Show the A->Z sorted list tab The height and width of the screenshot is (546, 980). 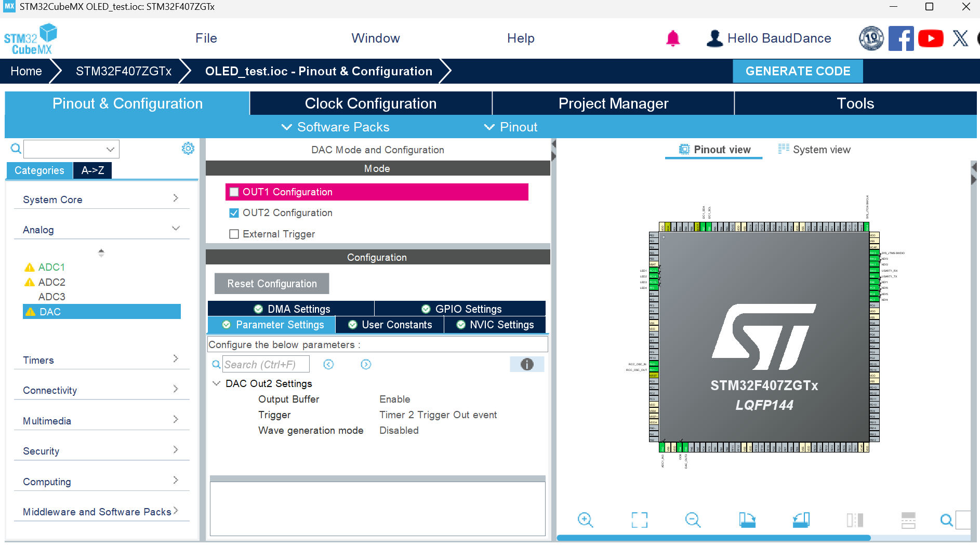click(x=92, y=170)
